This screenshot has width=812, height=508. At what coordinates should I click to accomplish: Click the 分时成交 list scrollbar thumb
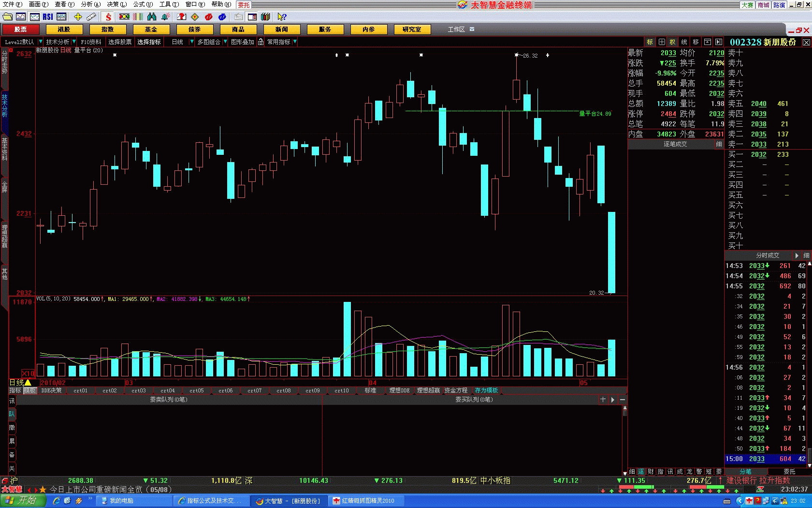810,455
